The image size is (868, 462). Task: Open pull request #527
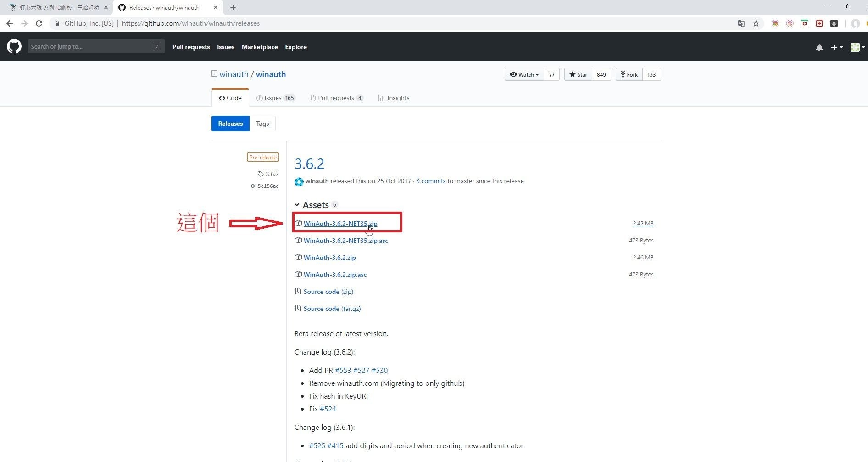pos(361,370)
